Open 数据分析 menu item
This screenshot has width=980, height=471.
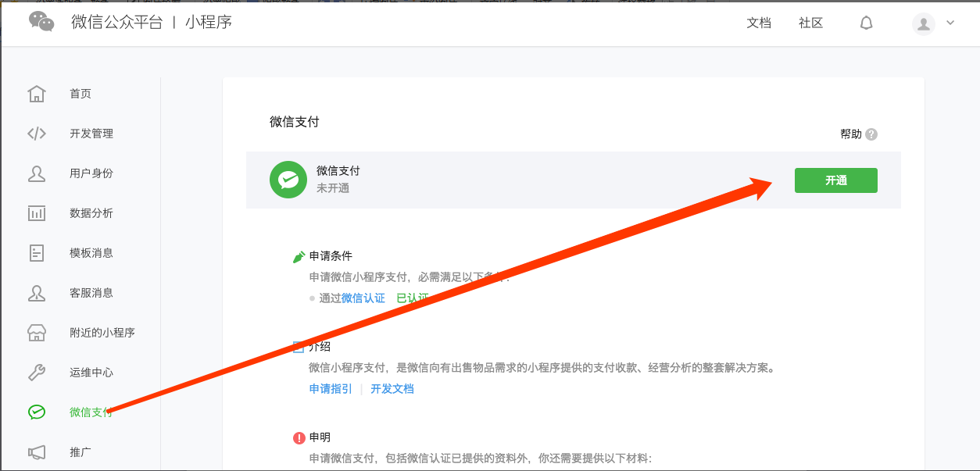[91, 213]
